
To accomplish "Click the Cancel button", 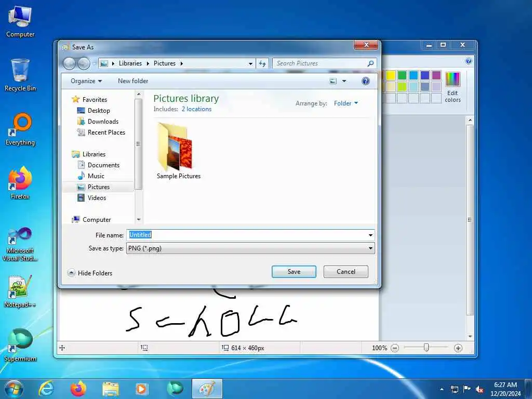I will click(345, 272).
